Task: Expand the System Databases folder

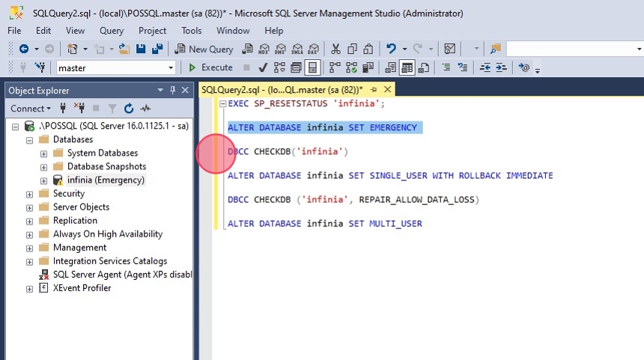Action: pyautogui.click(x=43, y=154)
